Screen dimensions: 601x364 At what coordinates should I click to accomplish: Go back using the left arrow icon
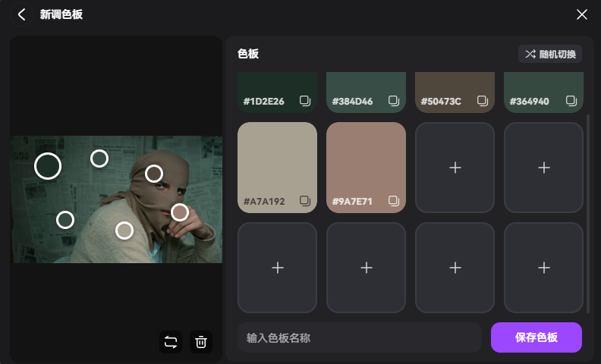[x=22, y=15]
